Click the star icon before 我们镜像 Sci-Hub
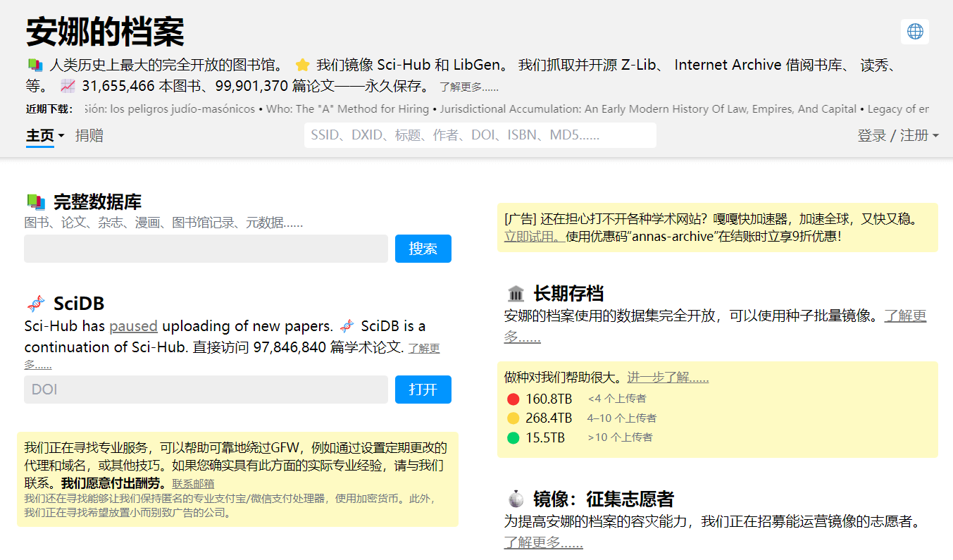This screenshot has height=560, width=953. pyautogui.click(x=303, y=66)
